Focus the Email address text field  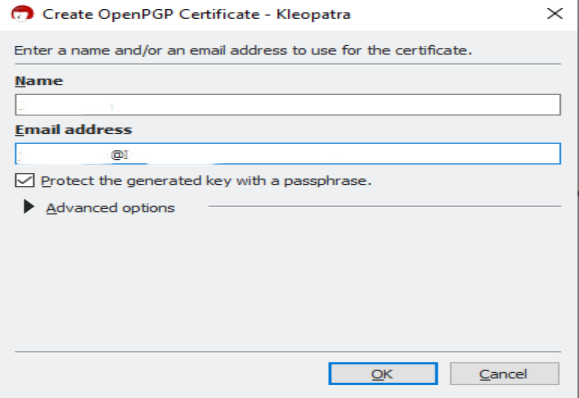click(288, 154)
